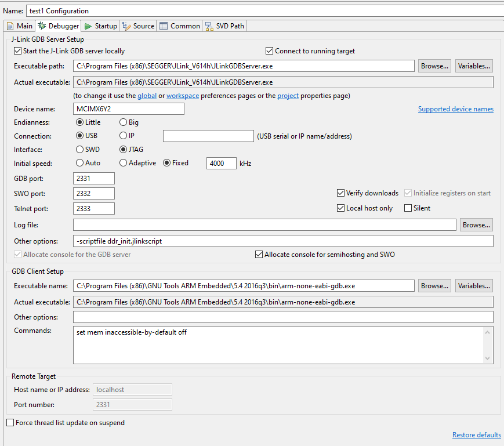Click the Commands box scroll down arrow
Screen dimensions: 504x446
[487, 358]
